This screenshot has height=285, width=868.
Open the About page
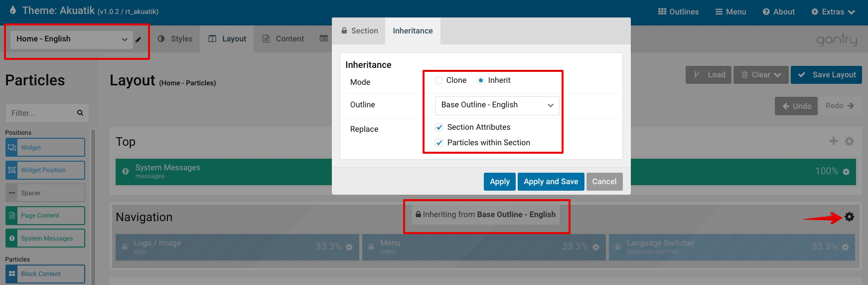click(778, 12)
